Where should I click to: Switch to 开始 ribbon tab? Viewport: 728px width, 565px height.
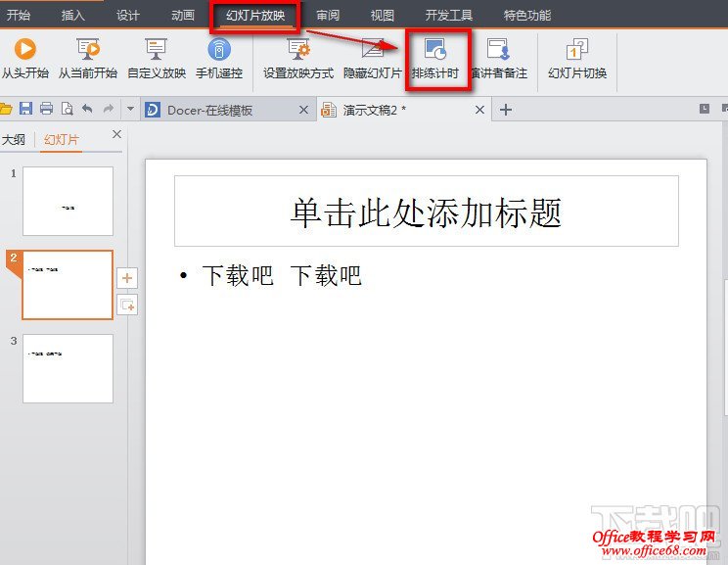[x=19, y=15]
